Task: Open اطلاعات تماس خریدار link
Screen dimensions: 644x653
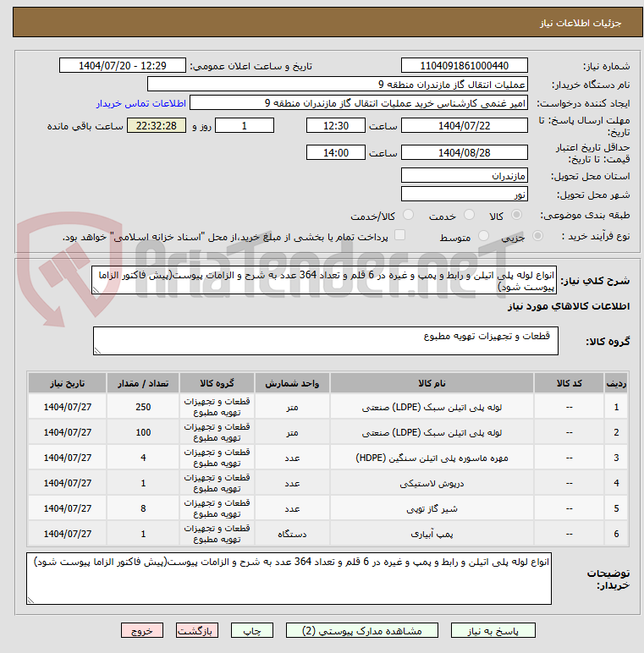Action: tap(141, 103)
